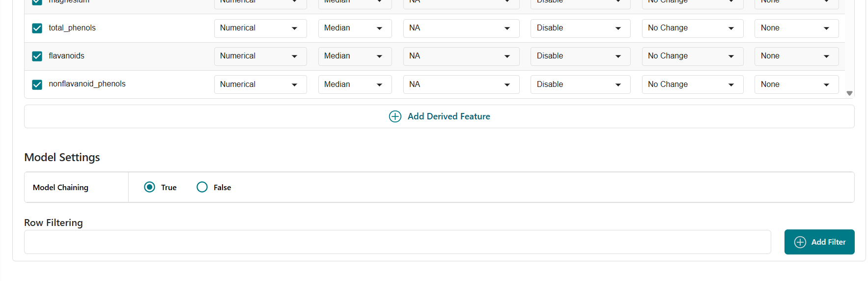Uncheck the flavanoids feature checkbox
Image resolution: width=868 pixels, height=281 pixels.
click(x=37, y=56)
